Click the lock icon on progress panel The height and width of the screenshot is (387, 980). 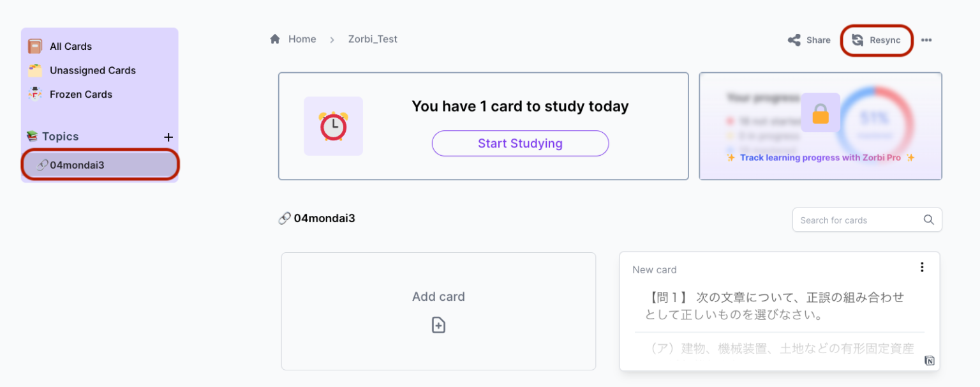[820, 113]
